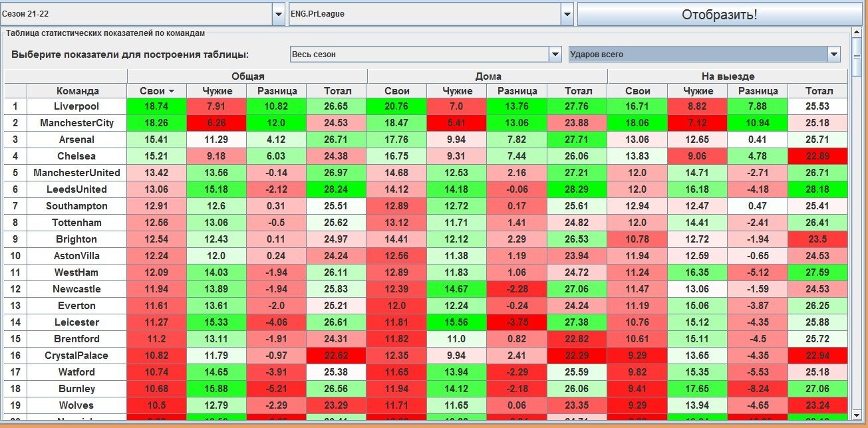Image resolution: width=868 pixels, height=428 pixels.
Task: Sort by Чужие column under Общая
Action: [216, 91]
